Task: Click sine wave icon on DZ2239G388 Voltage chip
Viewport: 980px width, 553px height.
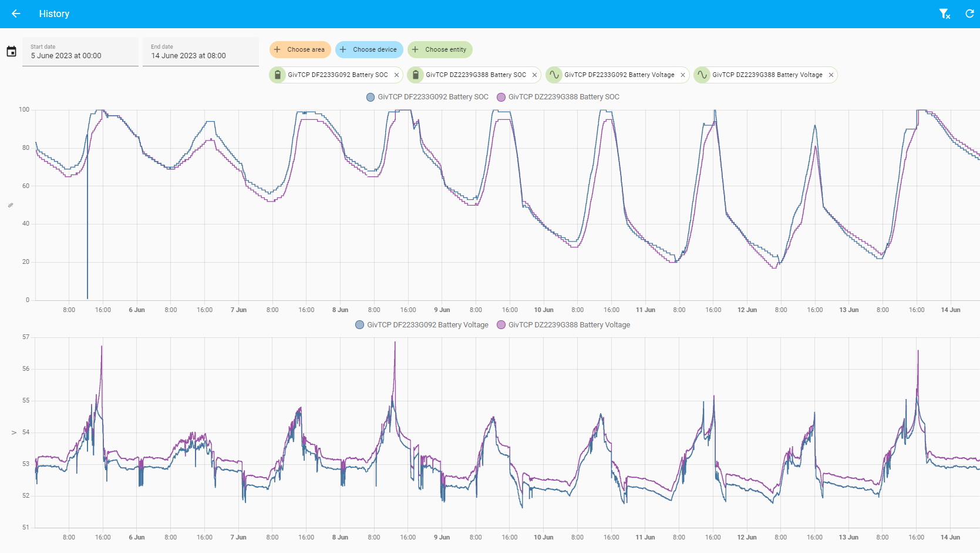Action: click(x=702, y=75)
